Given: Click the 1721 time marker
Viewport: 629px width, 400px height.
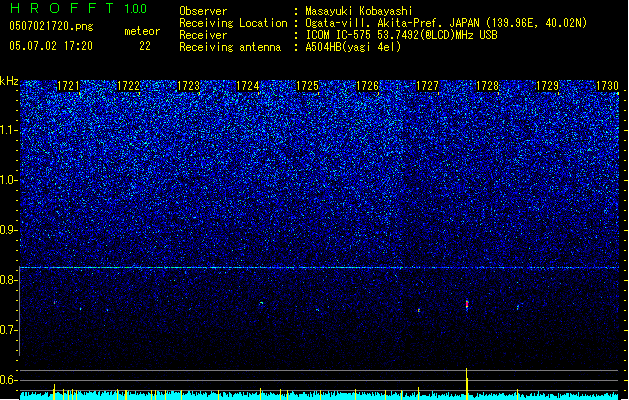Looking at the screenshot, I should (68, 86).
